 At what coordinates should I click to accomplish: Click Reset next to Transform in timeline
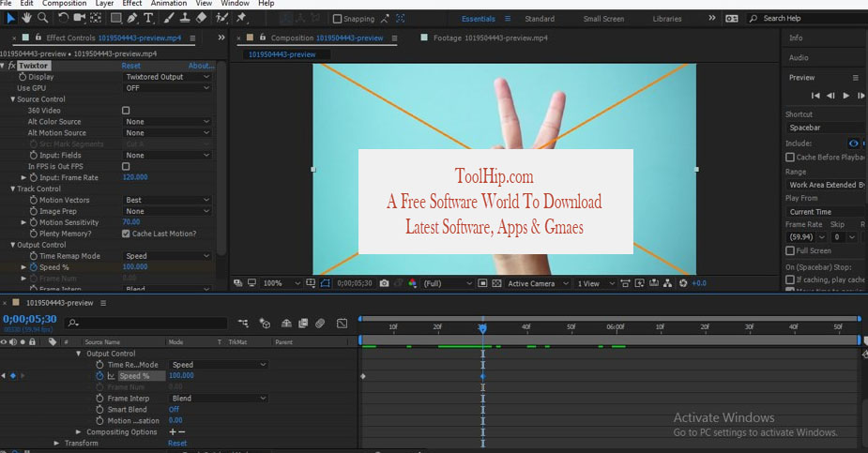coord(177,444)
